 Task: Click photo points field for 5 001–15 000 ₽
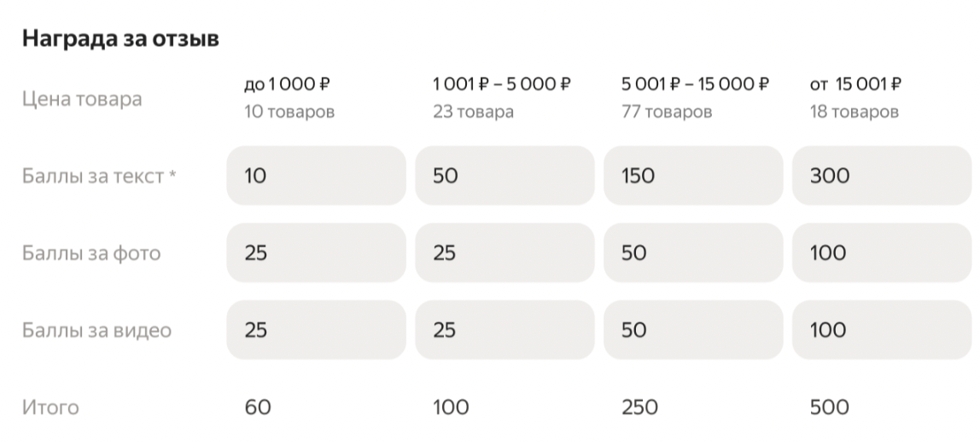(x=692, y=253)
